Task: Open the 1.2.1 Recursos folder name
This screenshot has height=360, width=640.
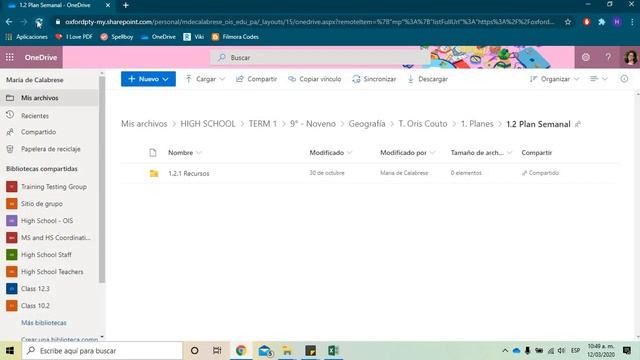Action: click(189, 173)
